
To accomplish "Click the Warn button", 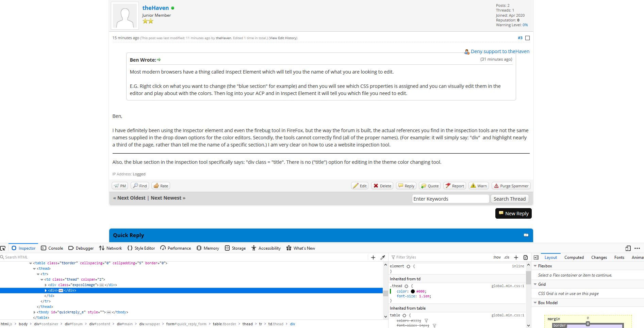I will (x=479, y=186).
